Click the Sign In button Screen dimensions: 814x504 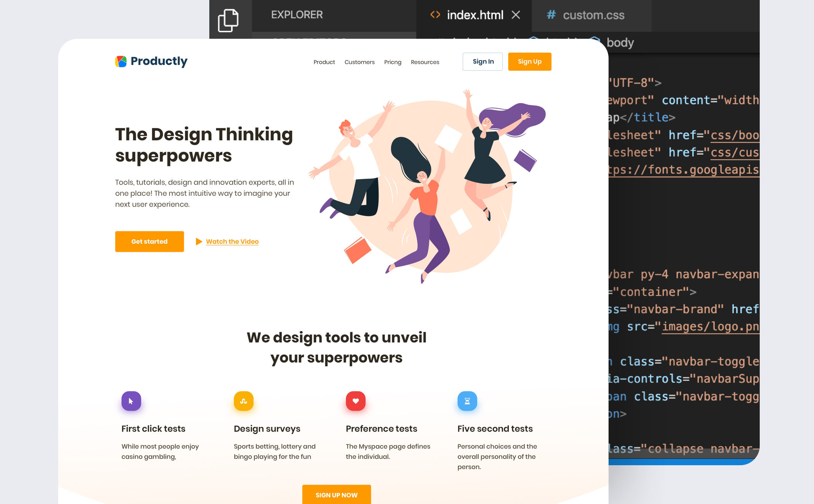coord(483,62)
